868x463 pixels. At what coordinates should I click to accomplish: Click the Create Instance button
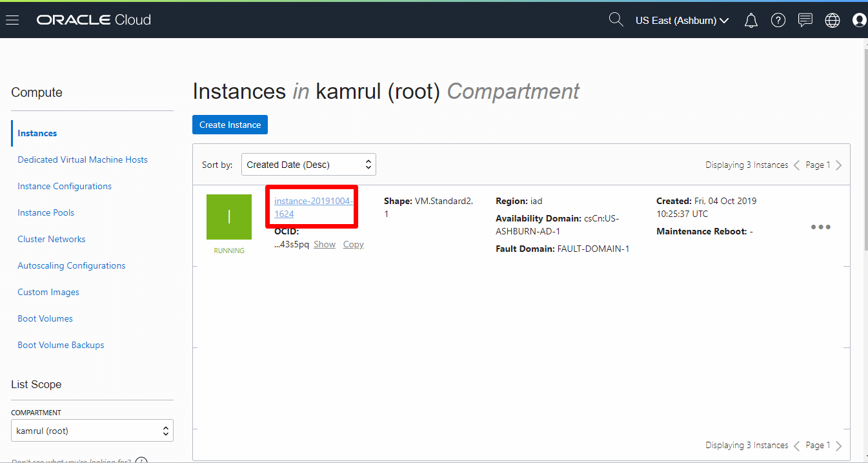click(230, 125)
